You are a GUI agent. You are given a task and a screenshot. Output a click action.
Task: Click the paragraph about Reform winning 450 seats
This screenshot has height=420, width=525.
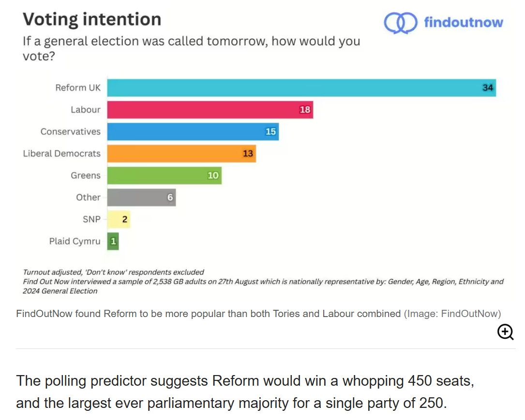244,391
